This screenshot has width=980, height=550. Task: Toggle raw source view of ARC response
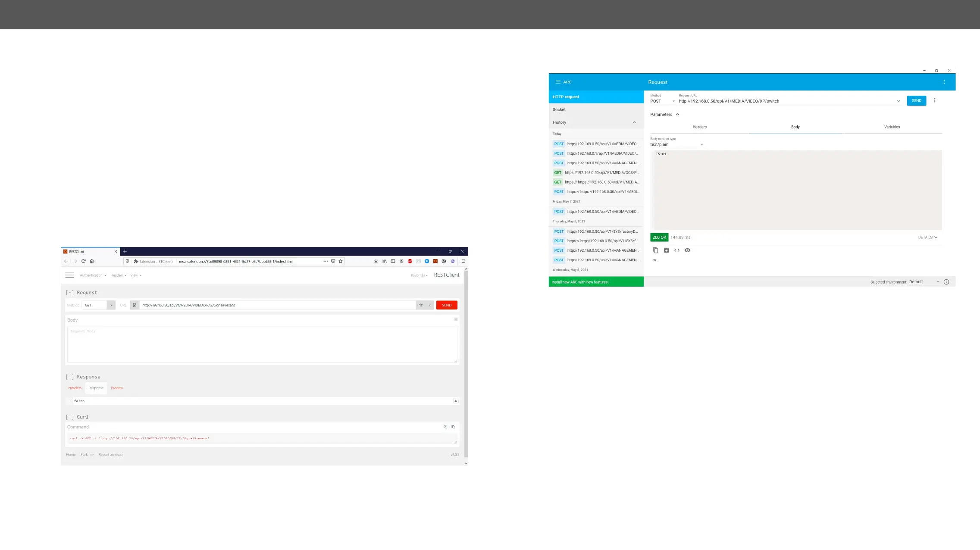tap(677, 250)
